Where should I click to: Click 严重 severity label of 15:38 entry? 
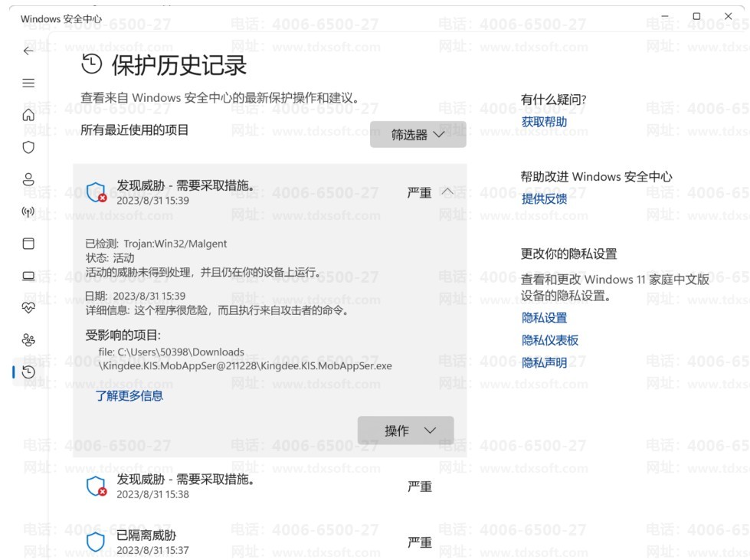coord(420,486)
